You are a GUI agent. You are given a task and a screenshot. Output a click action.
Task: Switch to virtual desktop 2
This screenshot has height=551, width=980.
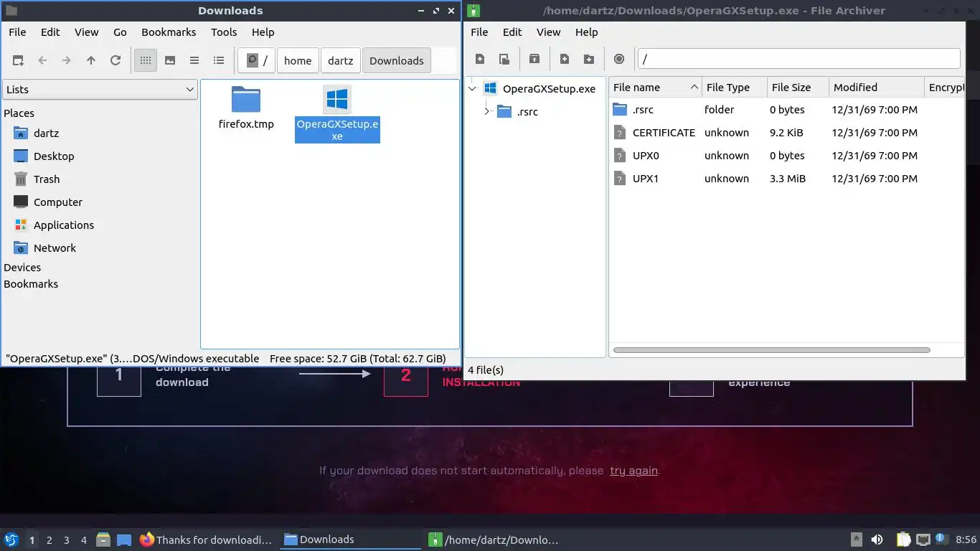49,540
